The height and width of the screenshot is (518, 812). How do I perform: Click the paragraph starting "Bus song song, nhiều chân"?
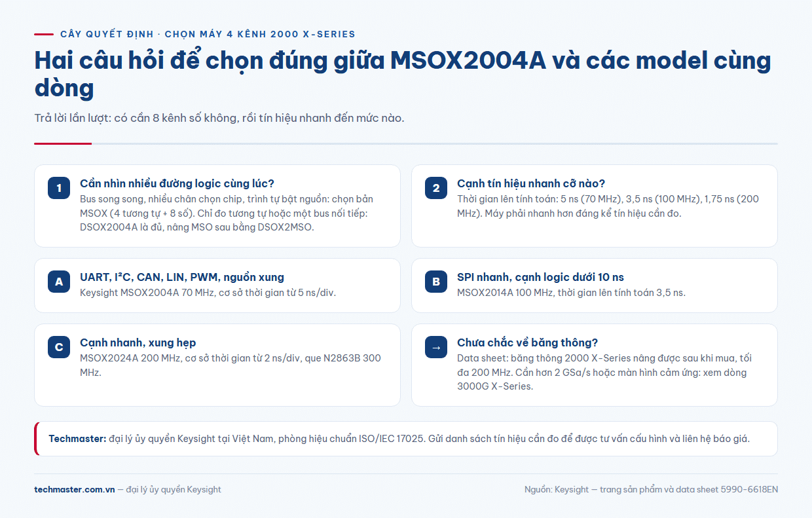pyautogui.click(x=227, y=213)
